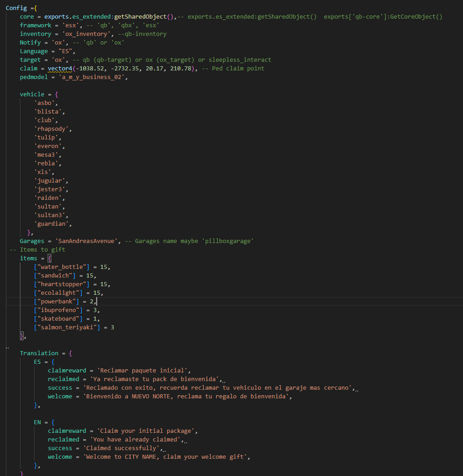This screenshot has width=463, height=476.
Task: Click the 'ox_inventory' string value
Action: coord(86,34)
